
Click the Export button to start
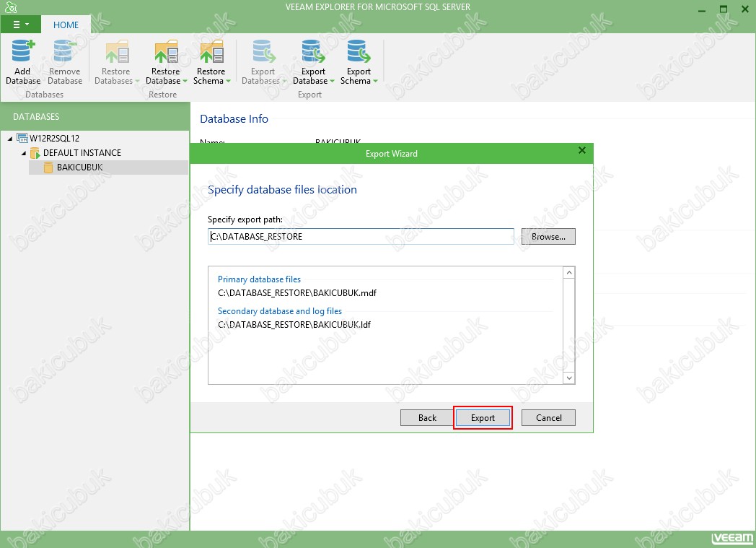(483, 418)
